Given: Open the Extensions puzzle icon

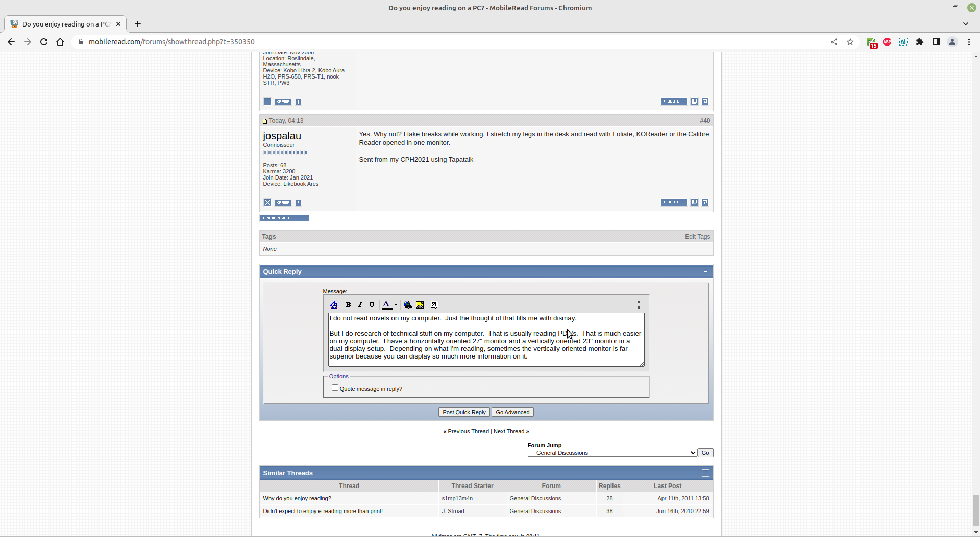Looking at the screenshot, I should 920,42.
